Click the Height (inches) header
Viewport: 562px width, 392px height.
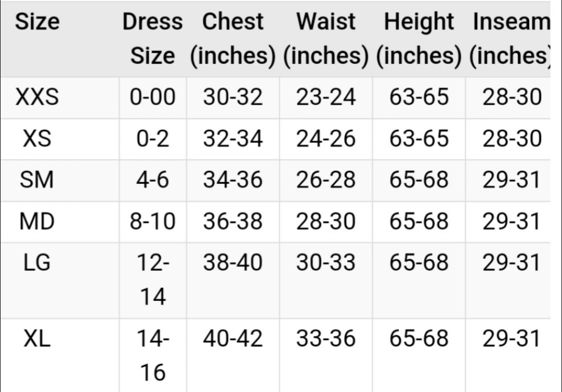[x=419, y=39]
